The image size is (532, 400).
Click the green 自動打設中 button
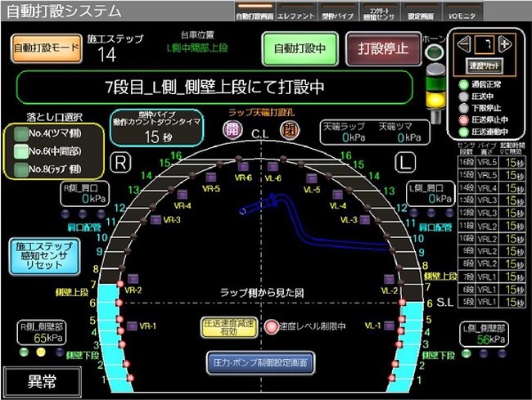(x=300, y=48)
